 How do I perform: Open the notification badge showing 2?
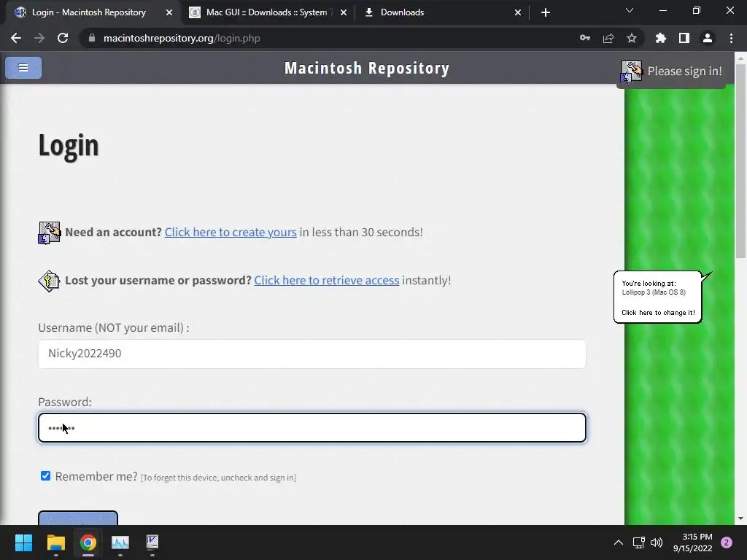(727, 542)
